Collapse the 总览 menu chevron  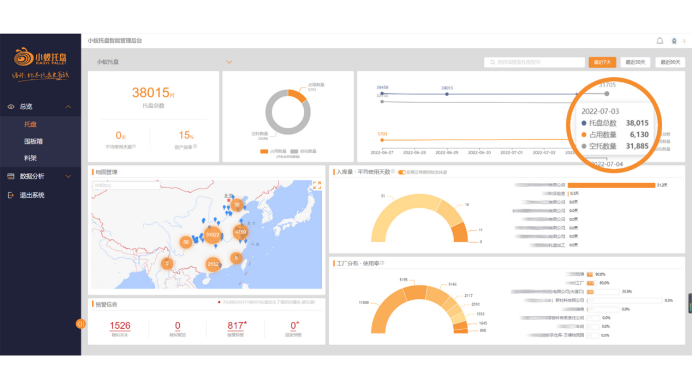point(69,107)
